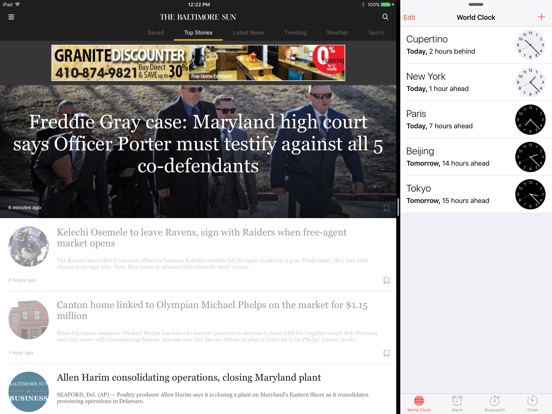552x414 pixels.
Task: Tap the split view divider handle
Action: pos(398,207)
